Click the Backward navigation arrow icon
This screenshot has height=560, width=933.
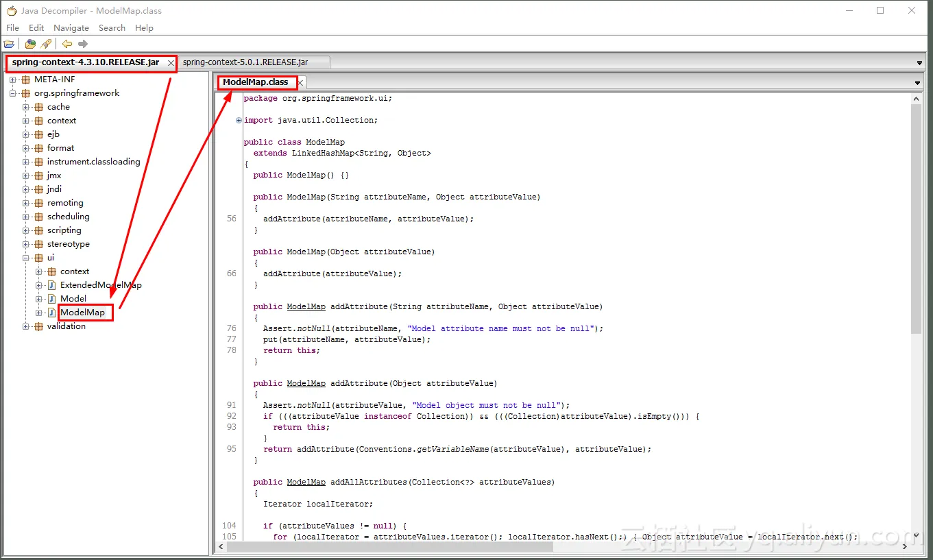(x=67, y=44)
